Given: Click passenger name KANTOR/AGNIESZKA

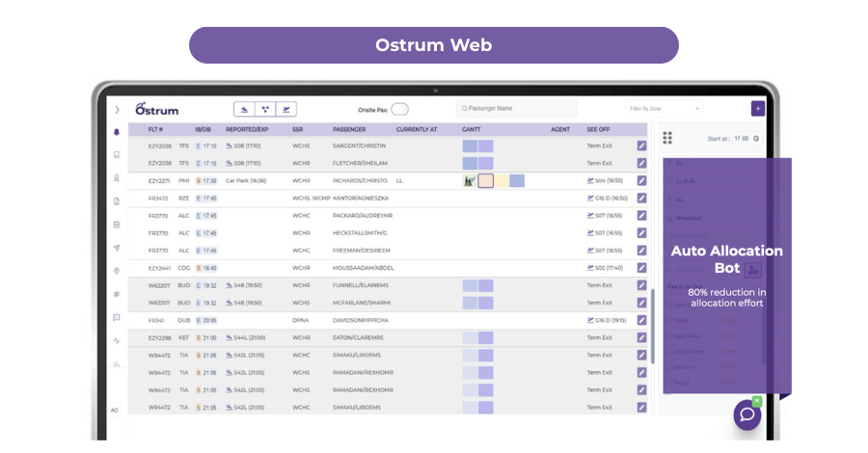Looking at the screenshot, I should pos(361,198).
